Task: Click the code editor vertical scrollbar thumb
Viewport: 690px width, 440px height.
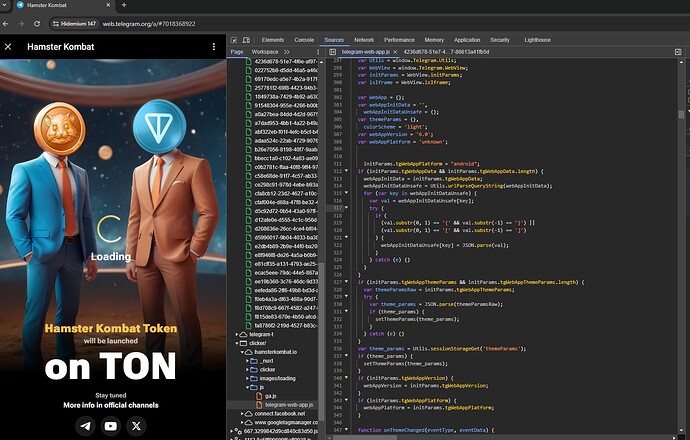Action: (x=681, y=114)
